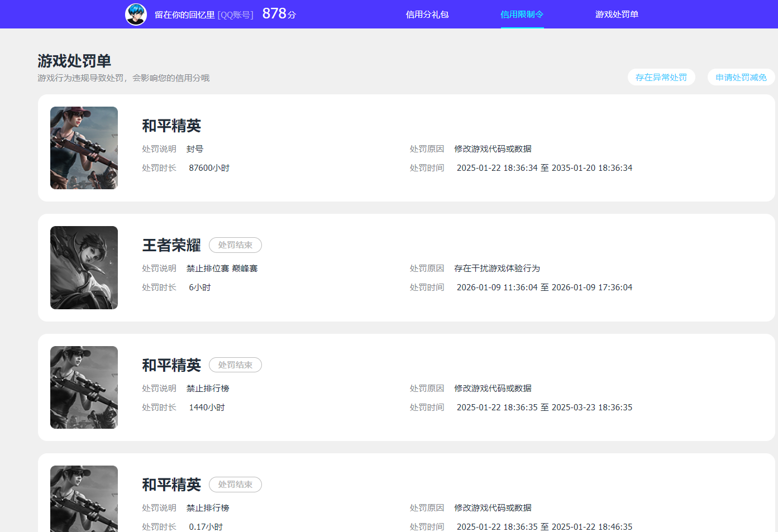Open the 信用分礼包 tab

click(x=427, y=14)
